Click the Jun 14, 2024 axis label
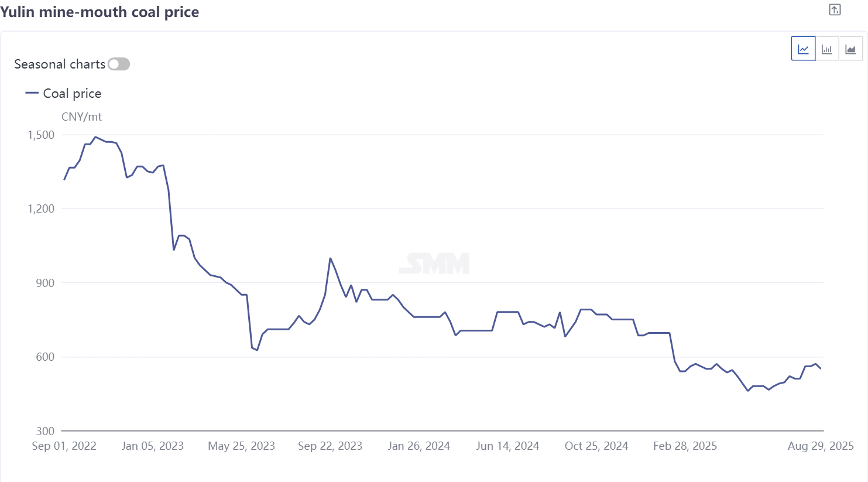868x482 pixels. coord(507,446)
